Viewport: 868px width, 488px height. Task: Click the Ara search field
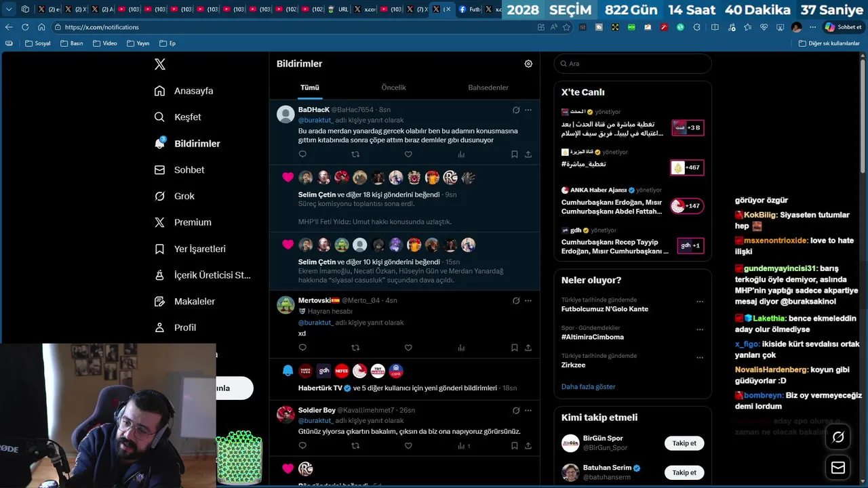point(633,64)
